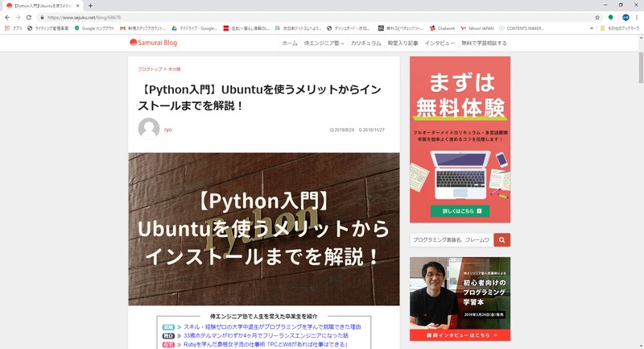Image resolution: width=644 pixels, height=349 pixels.
Task: Open Google ハングアウト bookmark
Action: pyautogui.click(x=94, y=28)
